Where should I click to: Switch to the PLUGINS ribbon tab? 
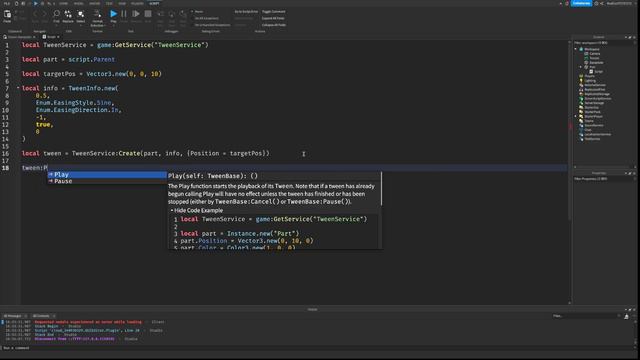[137, 3]
